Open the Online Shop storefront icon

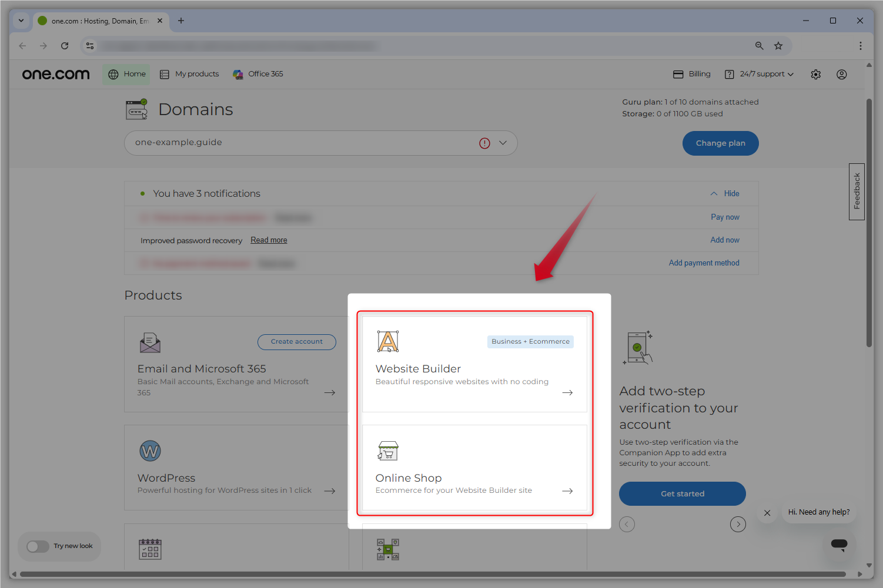click(387, 450)
